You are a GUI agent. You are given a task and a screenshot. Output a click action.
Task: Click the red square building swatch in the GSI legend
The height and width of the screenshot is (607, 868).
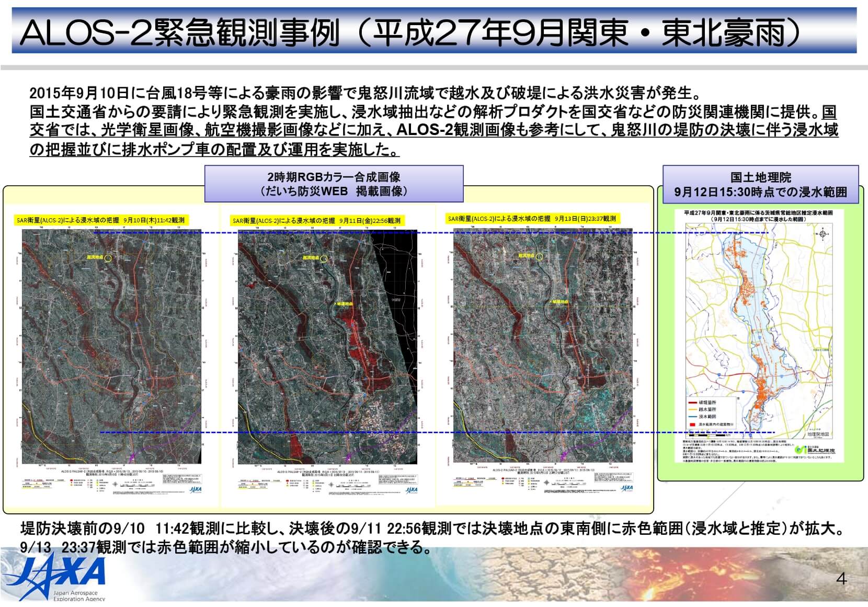click(693, 424)
